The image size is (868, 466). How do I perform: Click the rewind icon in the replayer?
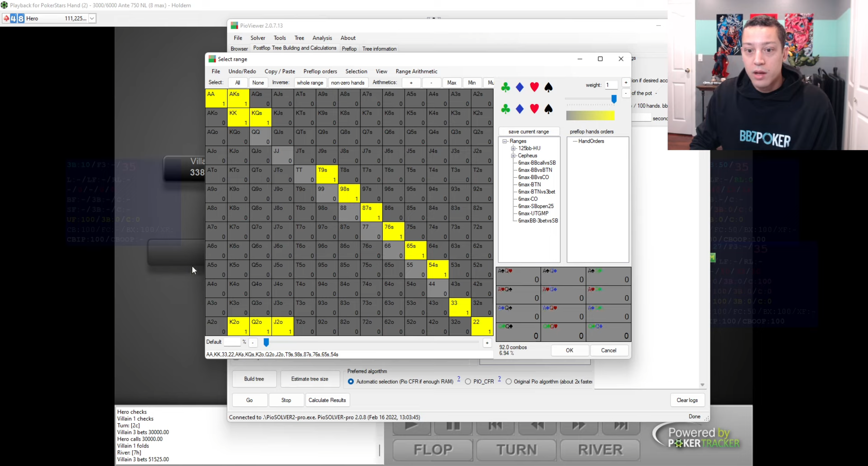pos(537,427)
